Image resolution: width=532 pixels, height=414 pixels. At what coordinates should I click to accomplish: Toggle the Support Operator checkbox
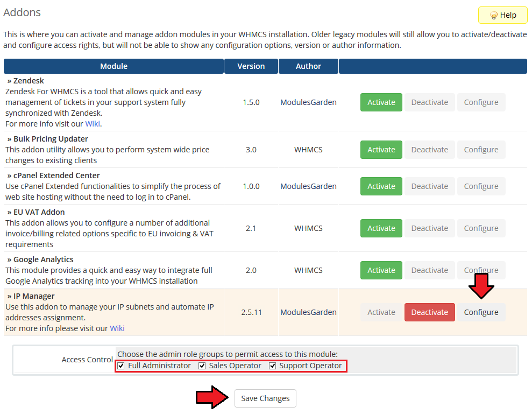(272, 366)
